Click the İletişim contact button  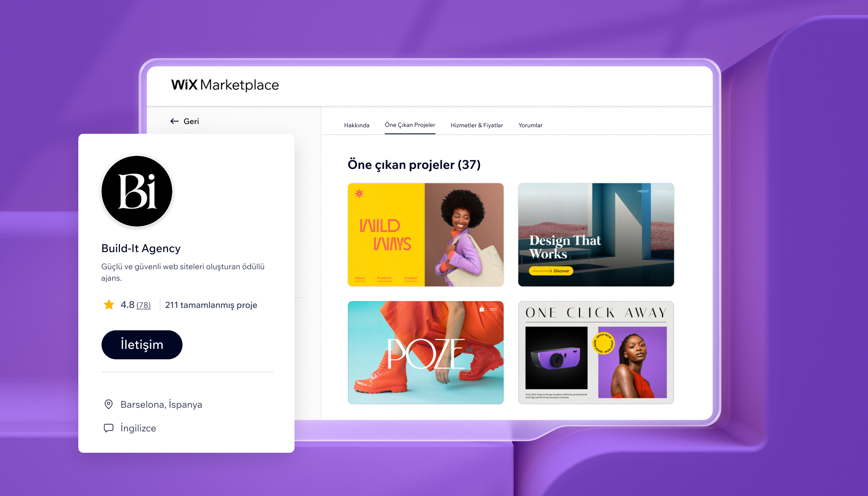tap(142, 345)
